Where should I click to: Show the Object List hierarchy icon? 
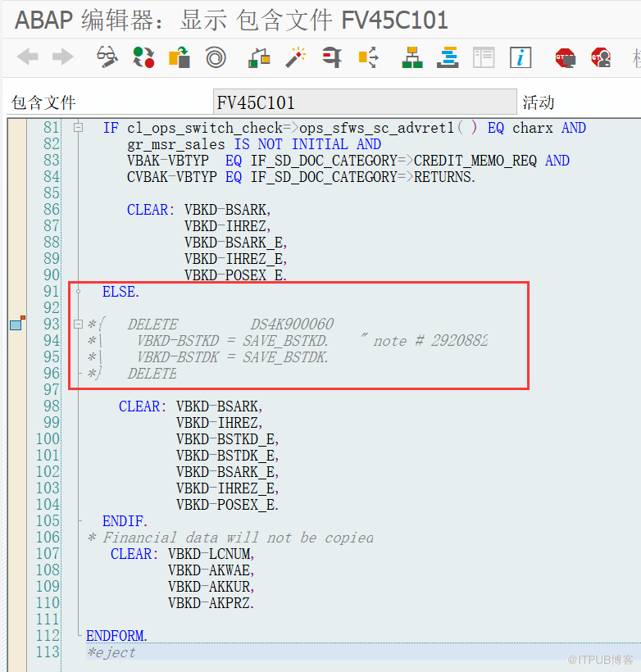412,57
